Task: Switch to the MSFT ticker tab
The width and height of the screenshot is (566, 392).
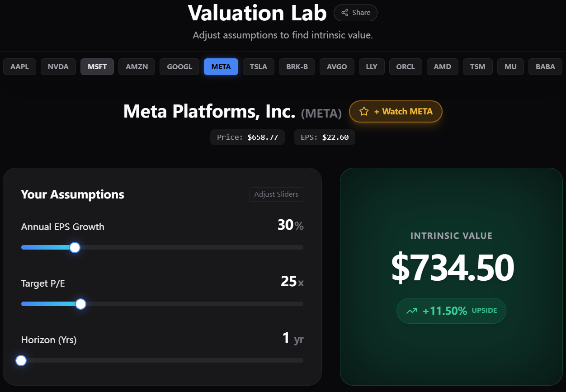Action: point(97,67)
